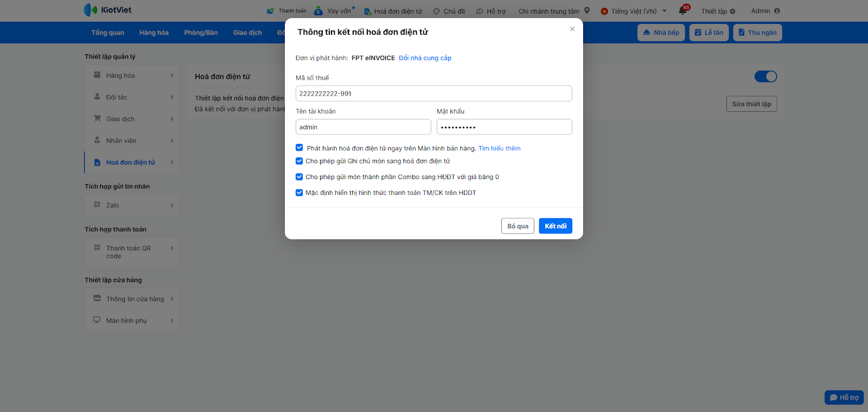Screen dimensions: 868x412
Task: Click the Vay vốn money bag icon
Action: coord(318,11)
